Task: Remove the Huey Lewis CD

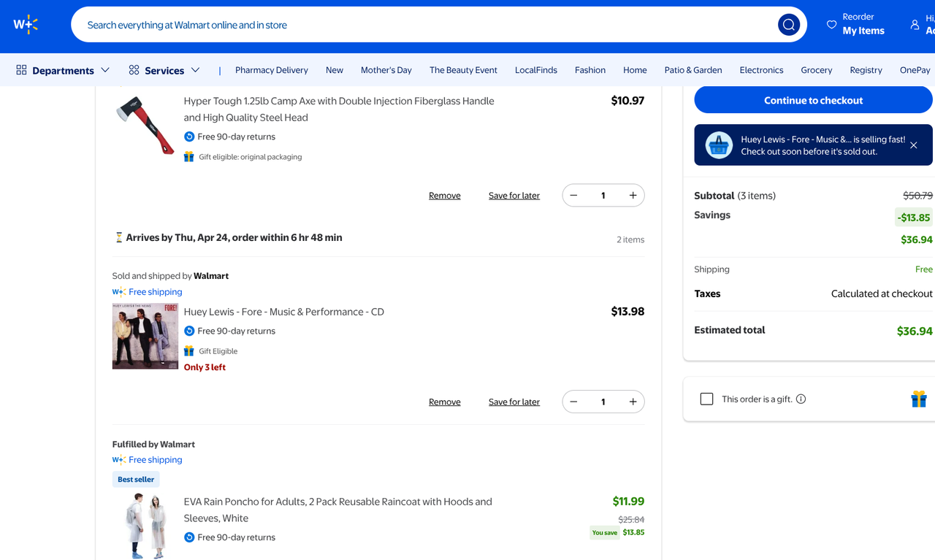Action: pos(445,402)
